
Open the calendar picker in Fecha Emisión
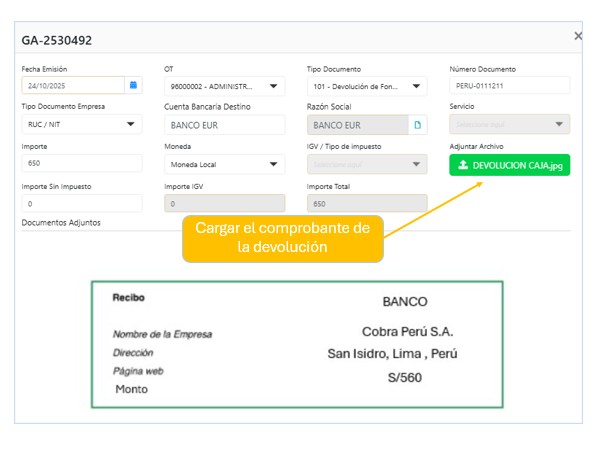[133, 86]
